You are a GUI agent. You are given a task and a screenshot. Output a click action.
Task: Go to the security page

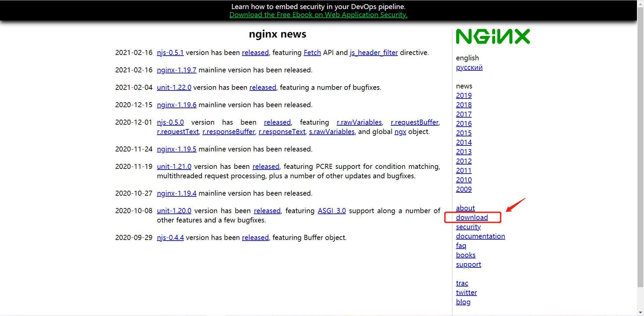coord(468,227)
